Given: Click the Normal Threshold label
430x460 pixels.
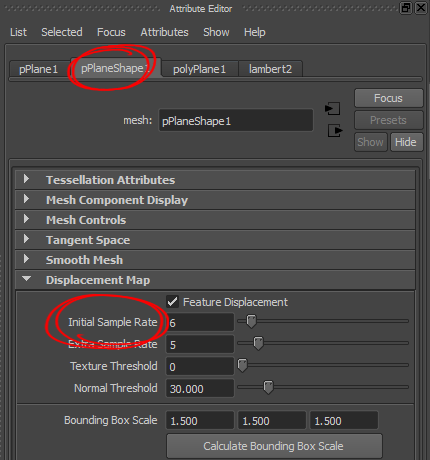Looking at the screenshot, I should (x=116, y=388).
